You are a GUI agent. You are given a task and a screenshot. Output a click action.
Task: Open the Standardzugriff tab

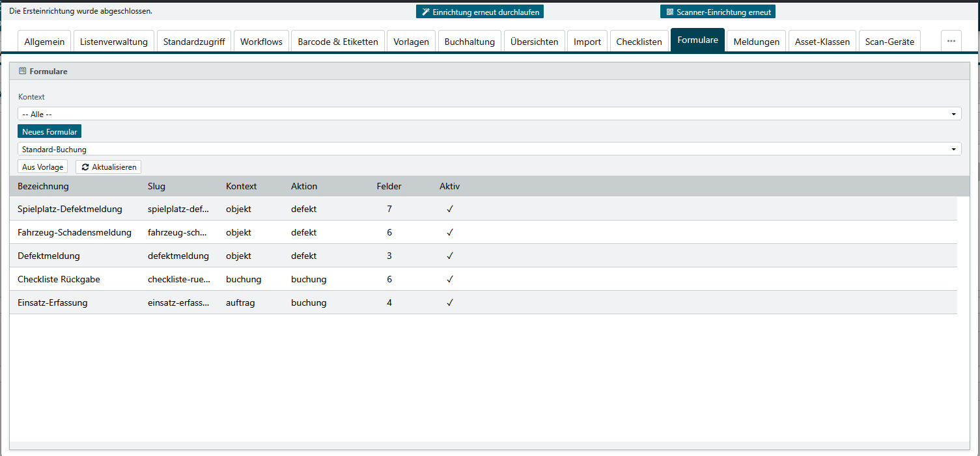coord(194,41)
